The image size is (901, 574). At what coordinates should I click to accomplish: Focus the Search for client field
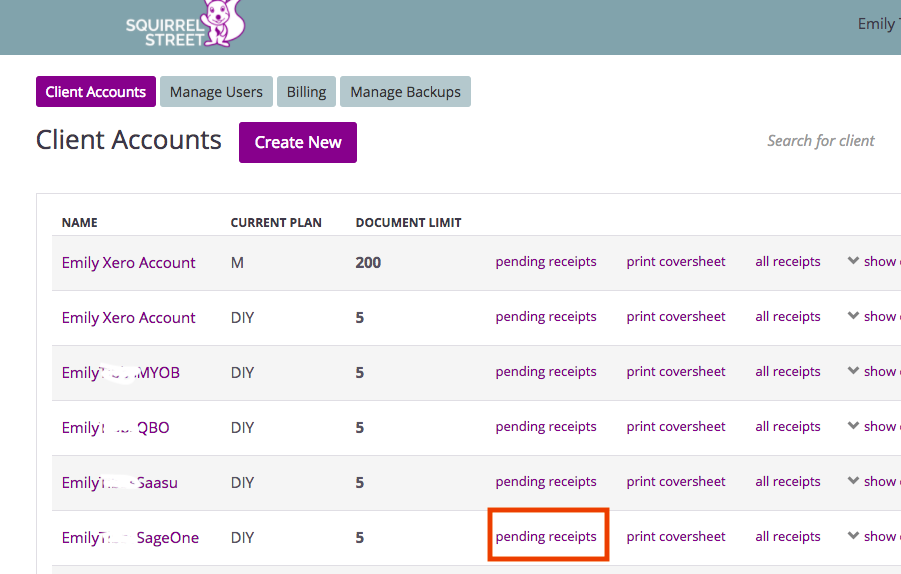[822, 141]
